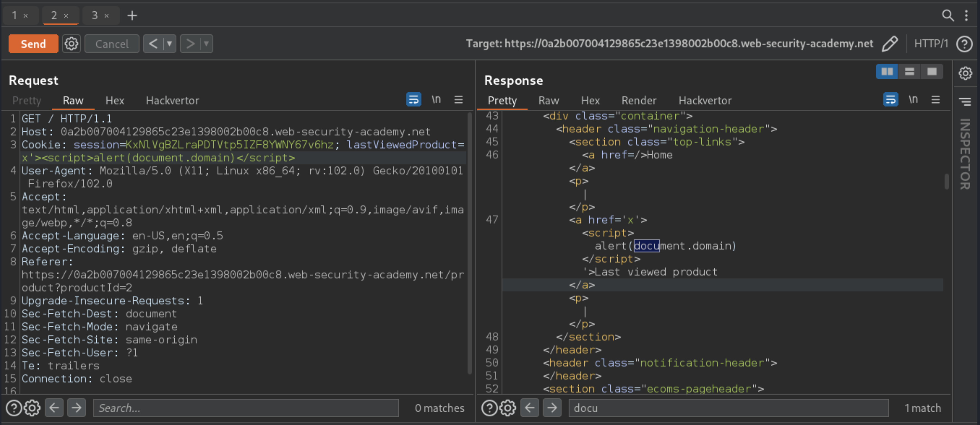Close Repeater tab 3
The image size is (980, 425).
point(107,16)
